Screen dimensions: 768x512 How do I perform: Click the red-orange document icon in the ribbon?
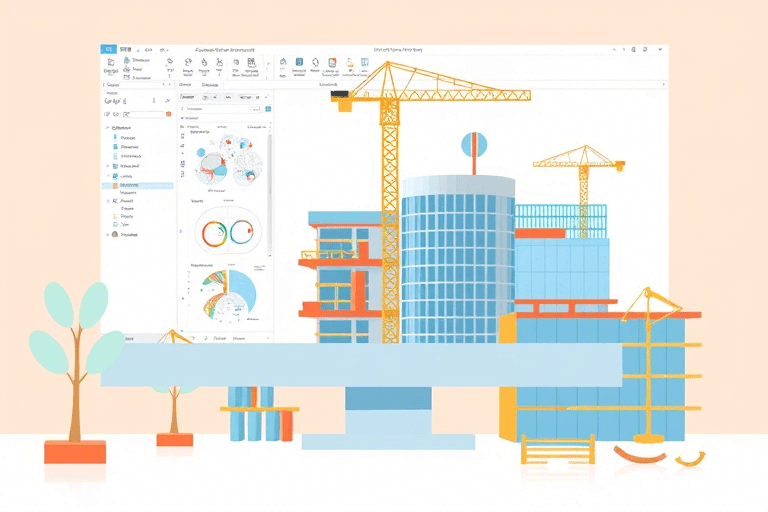coord(332,64)
